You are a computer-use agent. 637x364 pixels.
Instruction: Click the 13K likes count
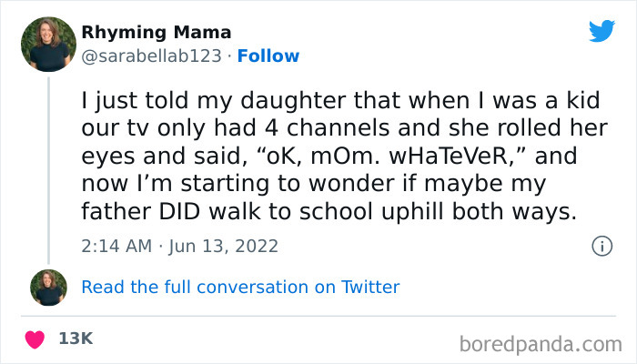tap(75, 339)
